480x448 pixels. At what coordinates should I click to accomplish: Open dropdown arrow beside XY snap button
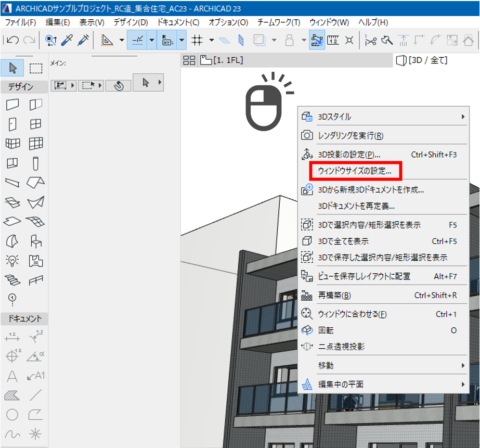(x=182, y=40)
